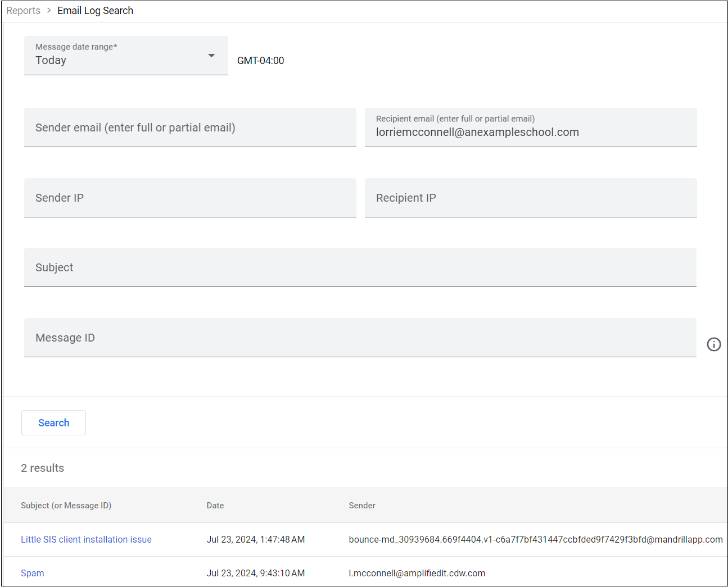Click the Recipient email input field
Screen dimensions: 728x587
(x=531, y=128)
